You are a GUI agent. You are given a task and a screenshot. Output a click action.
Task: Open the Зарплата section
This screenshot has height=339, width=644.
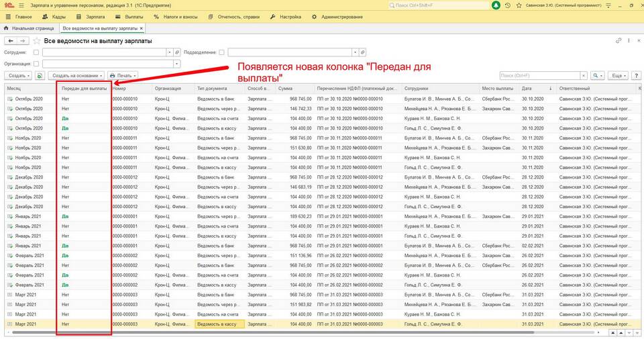tap(91, 17)
